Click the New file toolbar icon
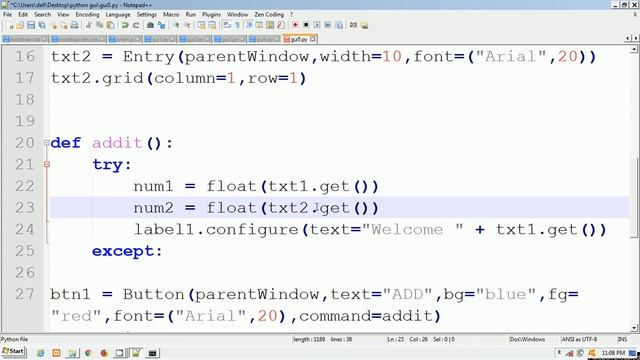640x360 pixels. tap(10, 25)
